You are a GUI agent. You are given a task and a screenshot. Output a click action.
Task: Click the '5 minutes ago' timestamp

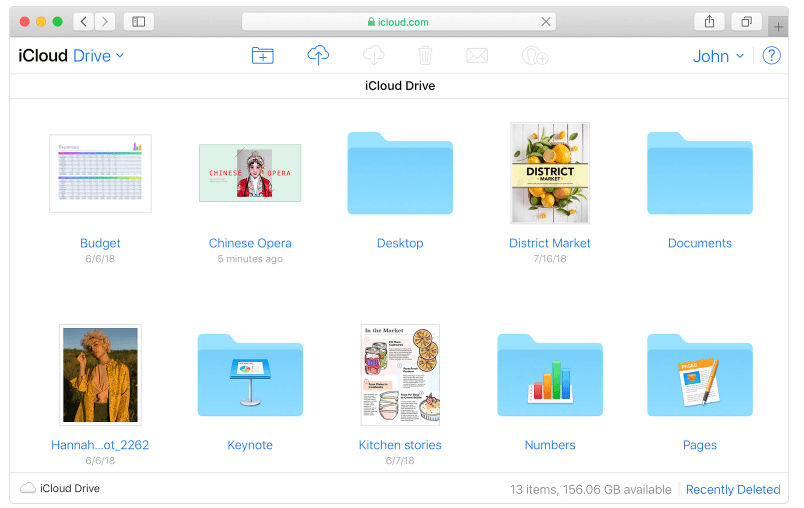coord(250,259)
